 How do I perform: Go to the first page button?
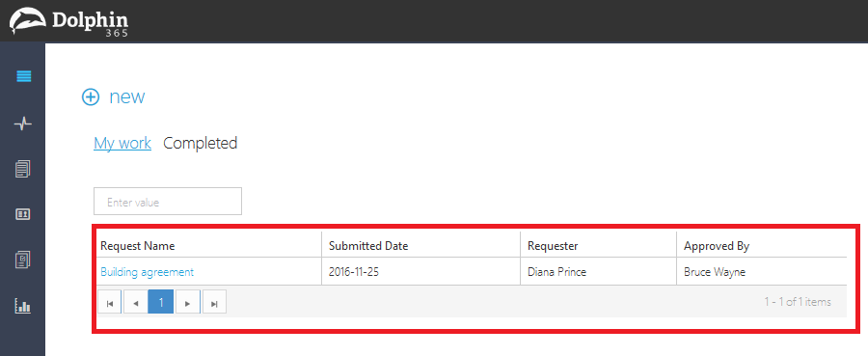coord(110,302)
